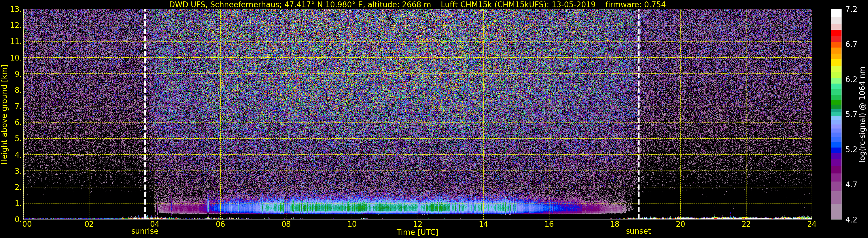The width and height of the screenshot is (868, 238).
Task: Click the time axis tick label '12'
Action: pyautogui.click(x=417, y=224)
